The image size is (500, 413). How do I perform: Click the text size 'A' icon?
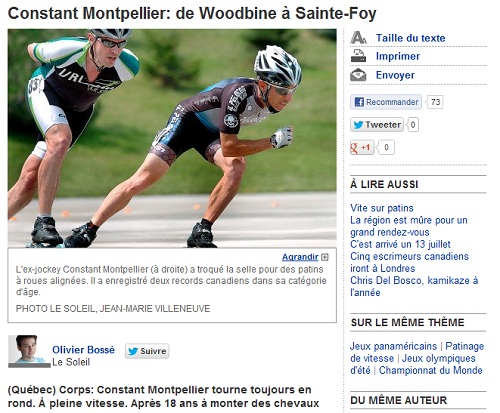pyautogui.click(x=358, y=38)
